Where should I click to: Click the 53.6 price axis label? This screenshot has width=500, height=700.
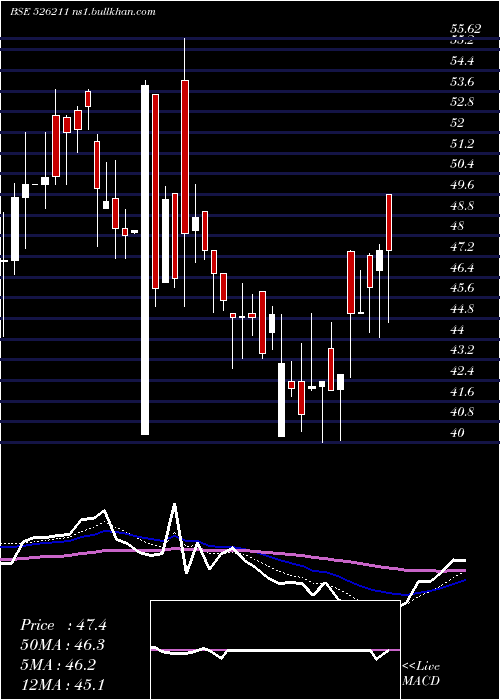tap(462, 82)
